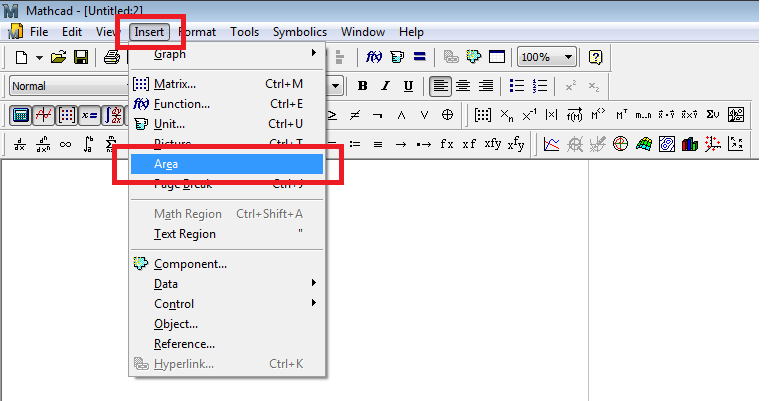Insert an X-Y plot graph

551,145
